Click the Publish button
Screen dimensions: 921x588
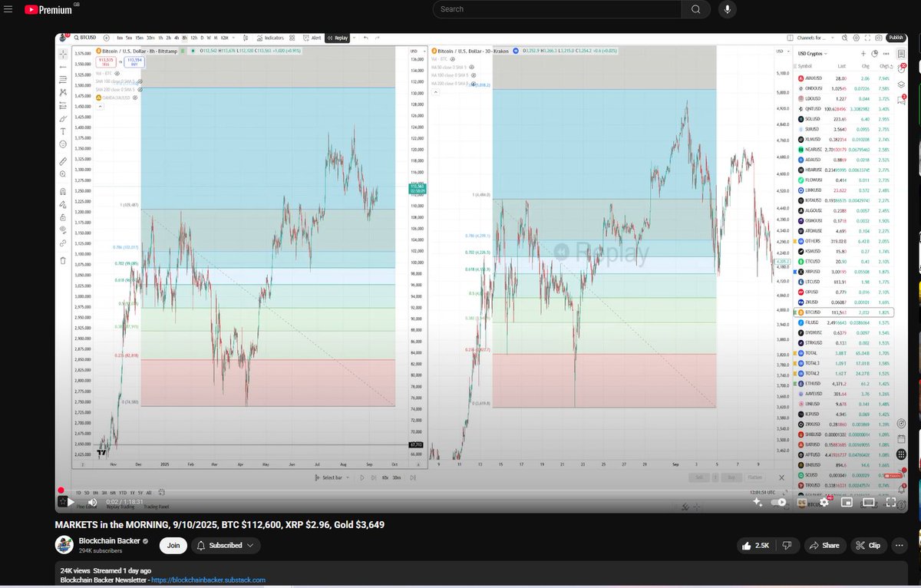[x=896, y=38]
